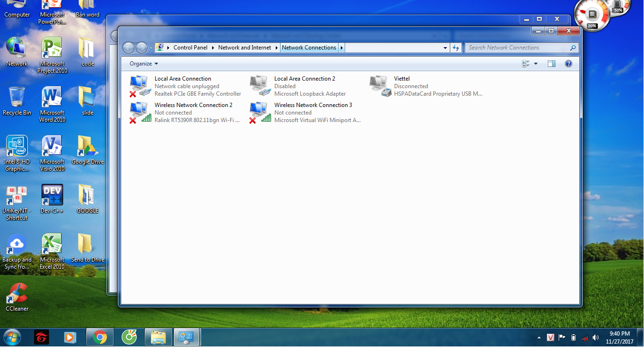Click the 'HSPADataCard Proprietary USB M...' text

(438, 94)
